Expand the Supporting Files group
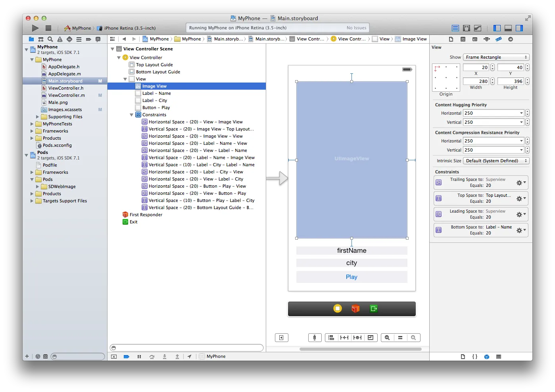 [x=38, y=117]
